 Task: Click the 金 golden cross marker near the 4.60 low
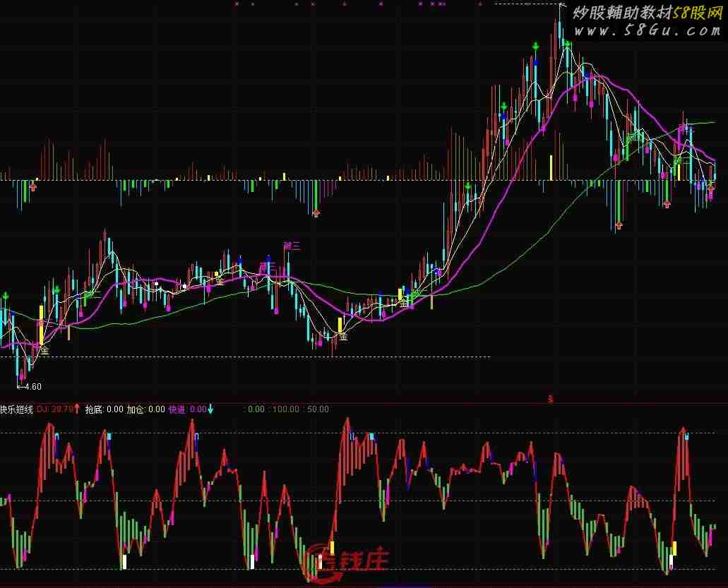(x=44, y=349)
